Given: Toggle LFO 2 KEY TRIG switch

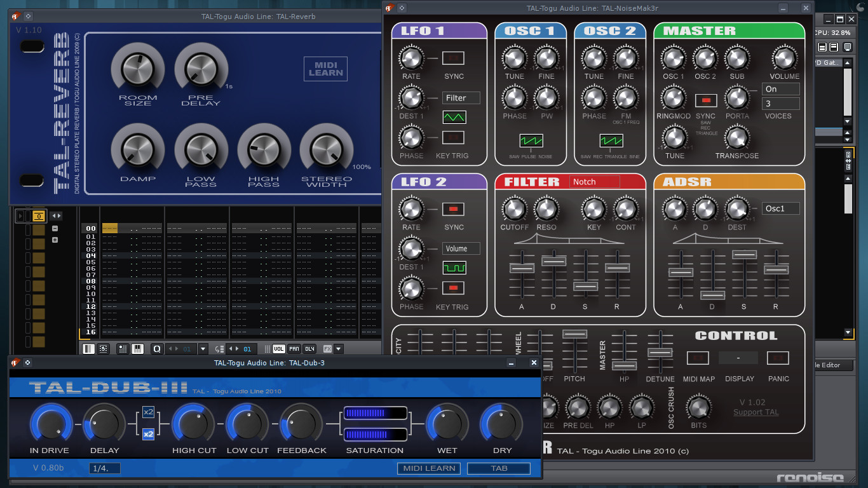Looking at the screenshot, I should coord(453,288).
